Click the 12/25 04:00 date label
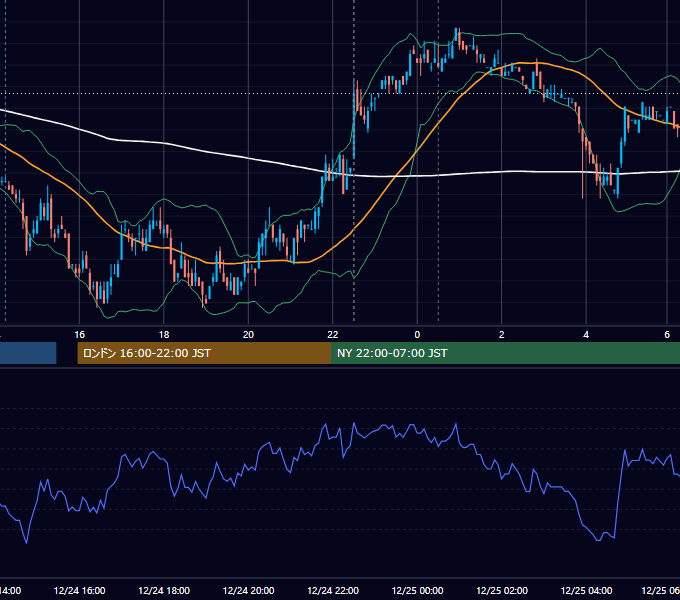 [587, 590]
